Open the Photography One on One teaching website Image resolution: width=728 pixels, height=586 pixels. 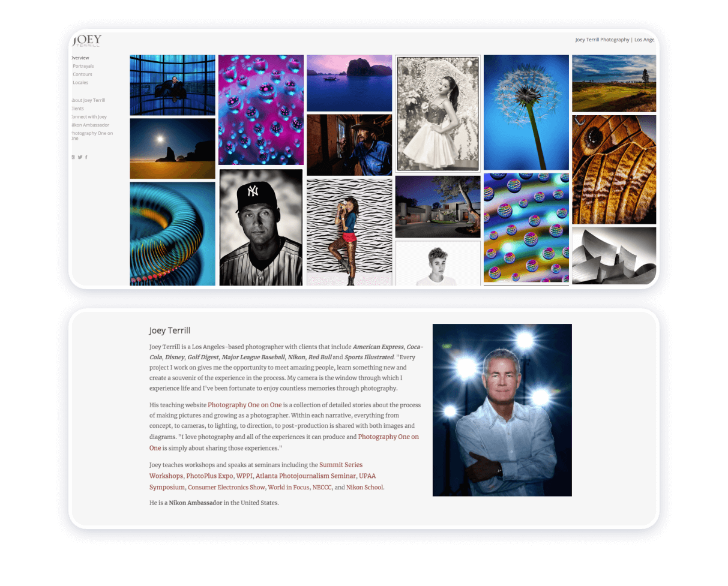[244, 405]
